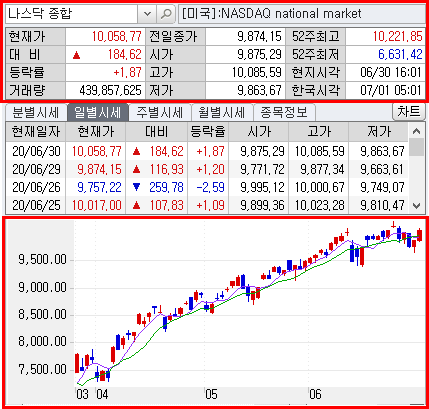The height and width of the screenshot is (409, 429).
Task: Click the blue down-triangle in the 20/06/26 row
Action: tap(136, 187)
